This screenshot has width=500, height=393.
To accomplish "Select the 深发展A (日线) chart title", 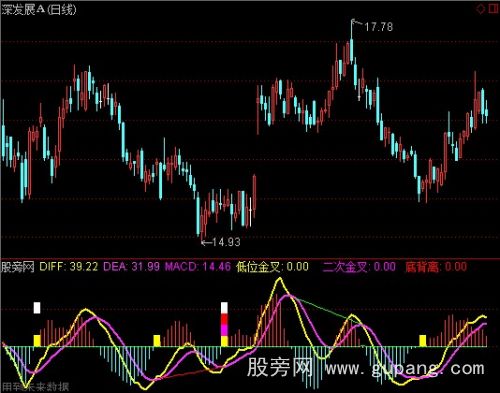I will [39, 10].
